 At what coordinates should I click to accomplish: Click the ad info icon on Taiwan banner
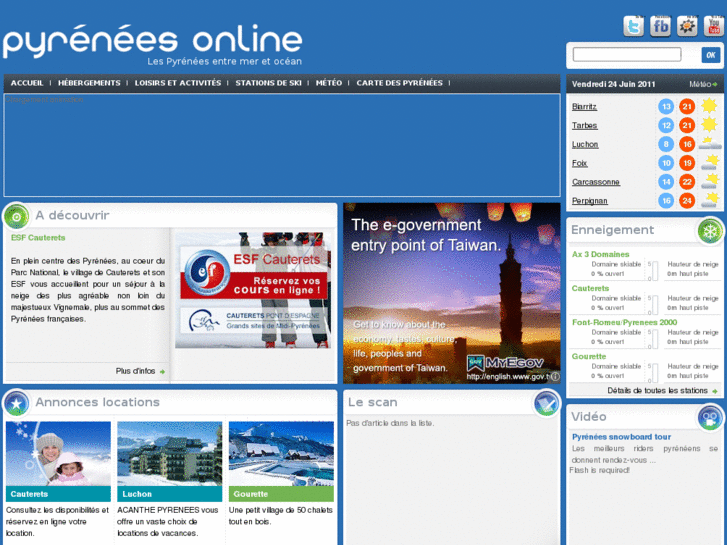tap(555, 377)
